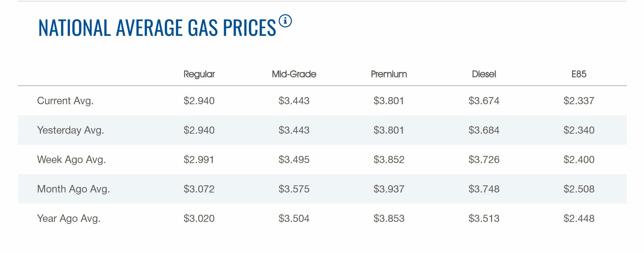Click yesterday's Diesel price $3.684
The height and width of the screenshot is (253, 644).
[484, 130]
